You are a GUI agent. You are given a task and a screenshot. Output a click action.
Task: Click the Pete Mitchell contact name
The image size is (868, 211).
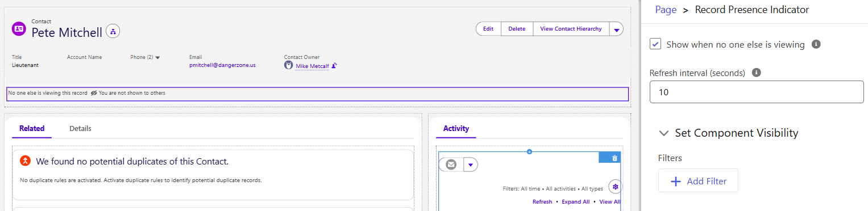(x=67, y=32)
